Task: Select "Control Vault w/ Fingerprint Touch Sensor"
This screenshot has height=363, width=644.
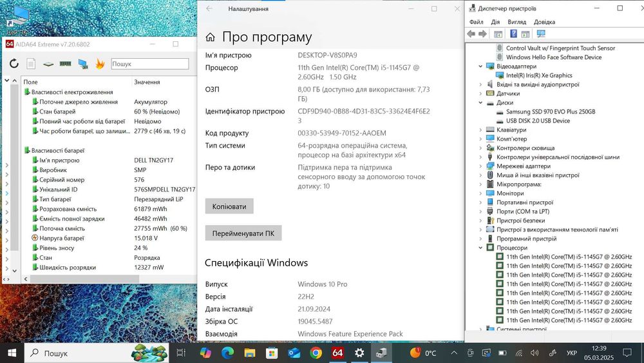Action: [561, 48]
